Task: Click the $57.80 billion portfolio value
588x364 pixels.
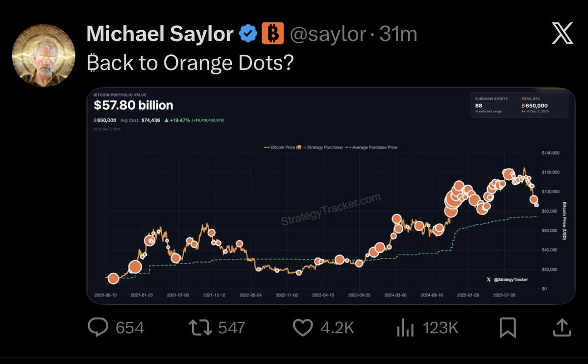Action: click(133, 105)
